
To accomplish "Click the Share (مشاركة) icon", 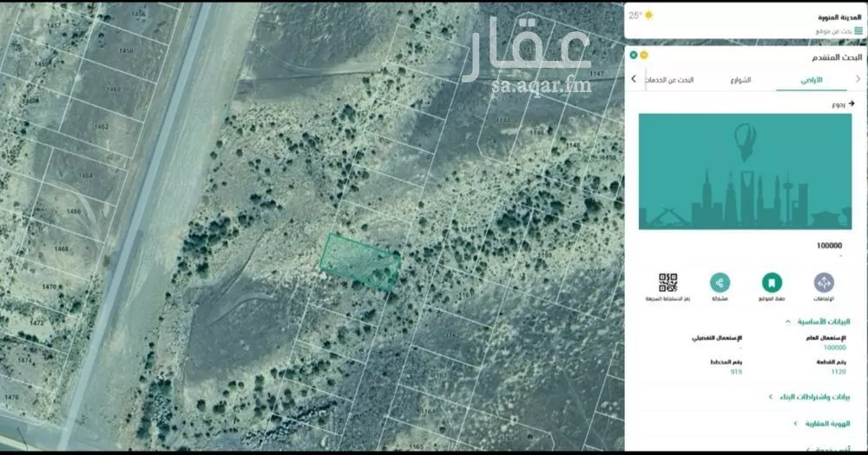I will pos(720,283).
